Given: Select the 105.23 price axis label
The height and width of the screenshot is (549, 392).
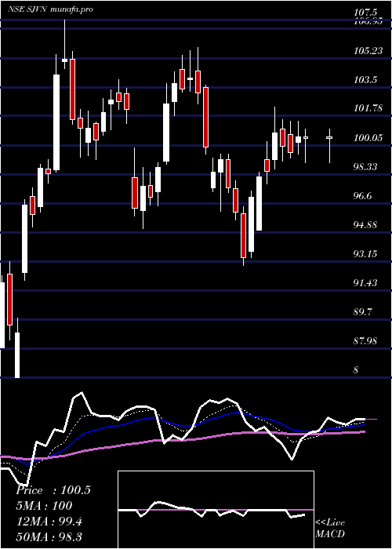Looking at the screenshot, I should (368, 51).
